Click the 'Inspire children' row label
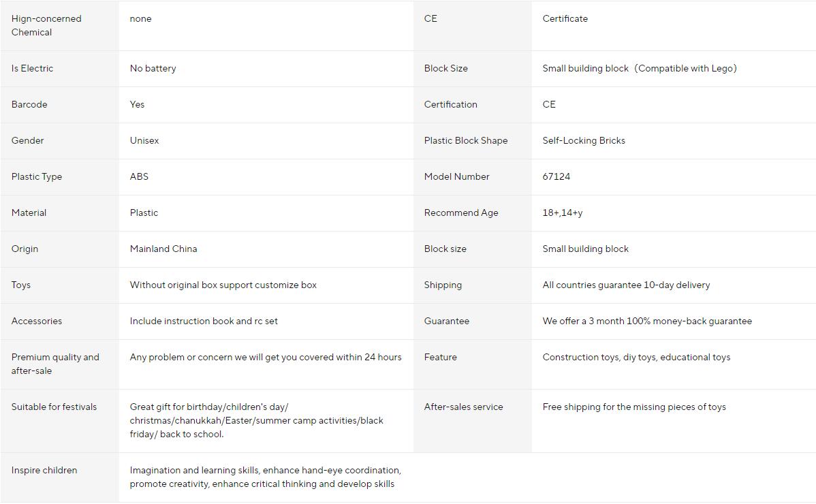This screenshot has width=816, height=504. tap(44, 470)
